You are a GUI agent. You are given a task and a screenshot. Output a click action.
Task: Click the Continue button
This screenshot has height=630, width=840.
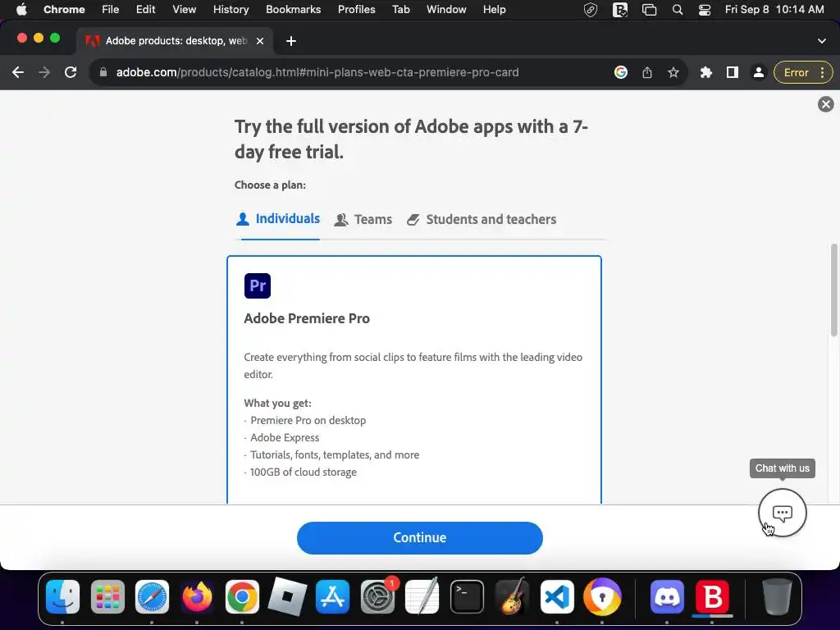(x=419, y=538)
